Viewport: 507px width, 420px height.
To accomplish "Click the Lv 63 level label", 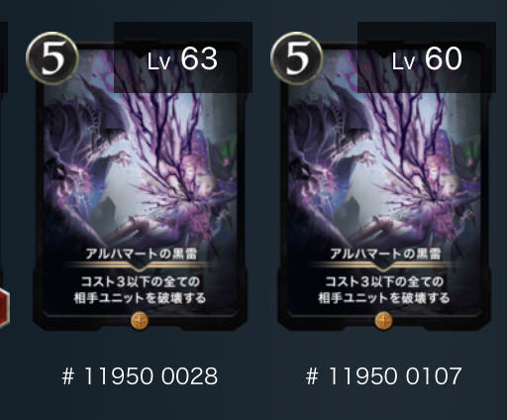I will pyautogui.click(x=182, y=58).
